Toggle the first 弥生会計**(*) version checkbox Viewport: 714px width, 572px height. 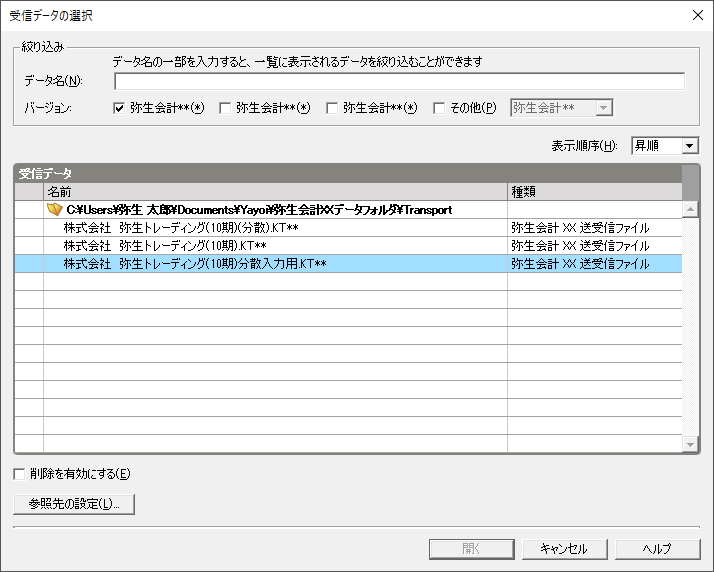119,108
